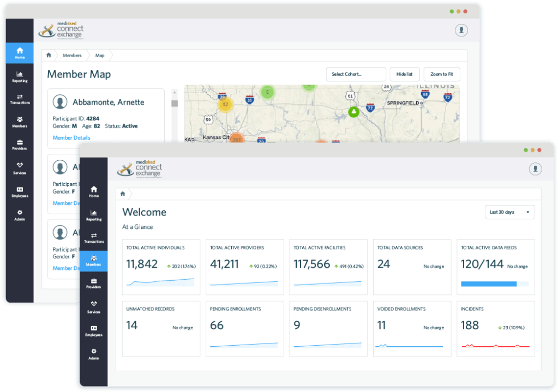Open Member Details link for Abbamonte, Arnette
558x392 pixels.
[71, 138]
